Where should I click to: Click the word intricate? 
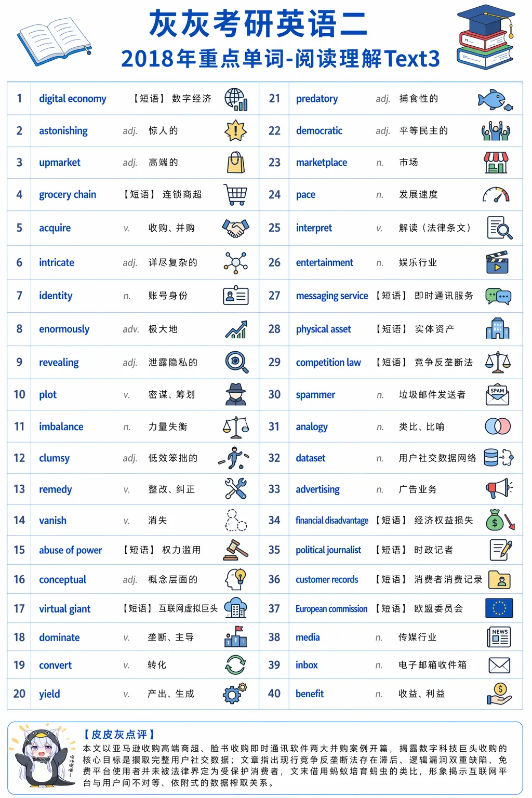coord(57,262)
